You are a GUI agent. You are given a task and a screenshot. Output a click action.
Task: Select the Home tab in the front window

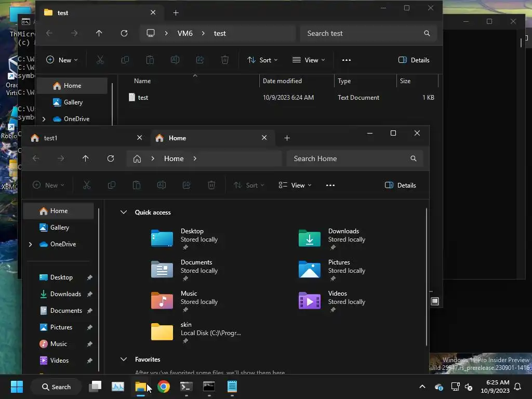click(x=212, y=138)
